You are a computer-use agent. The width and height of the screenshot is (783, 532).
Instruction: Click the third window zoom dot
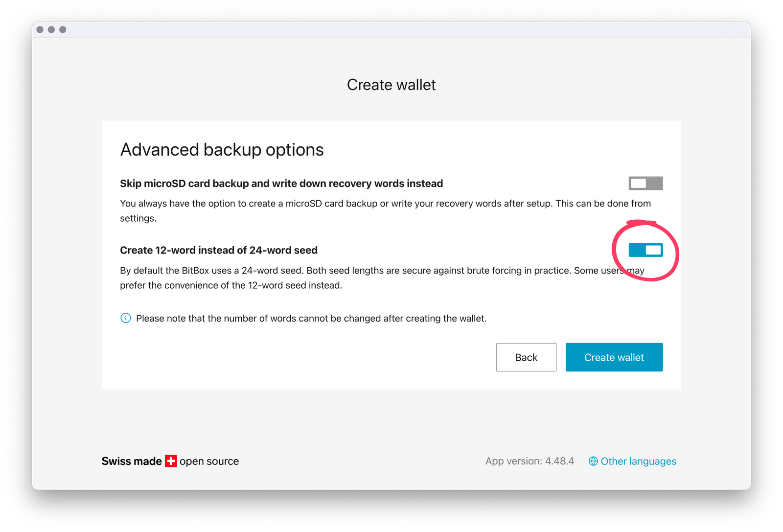click(x=63, y=30)
